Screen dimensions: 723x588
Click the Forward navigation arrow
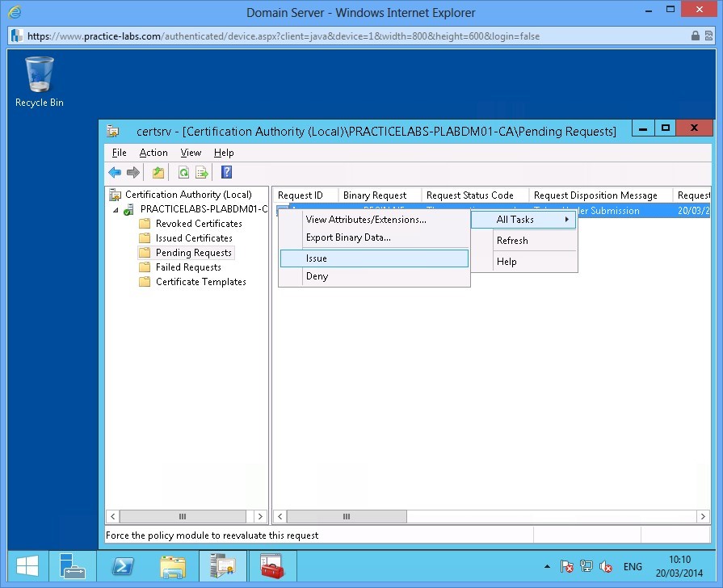pyautogui.click(x=133, y=172)
